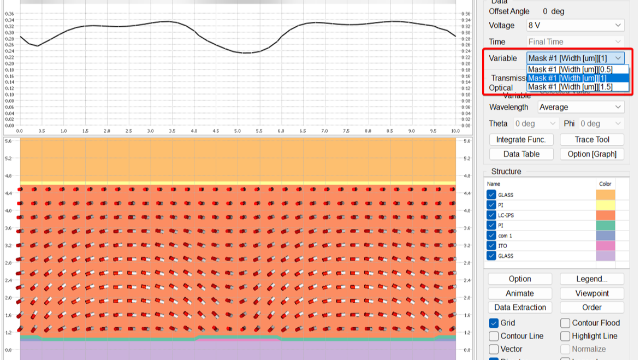Open the Legend... dialog
The height and width of the screenshot is (360, 640).
pyautogui.click(x=592, y=279)
